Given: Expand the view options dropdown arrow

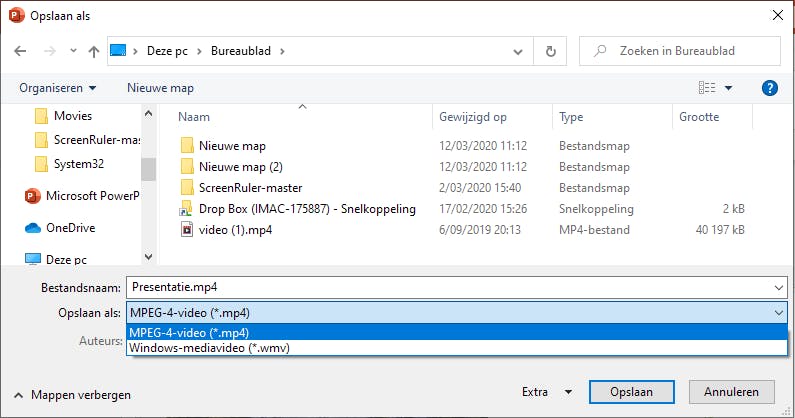Looking at the screenshot, I should 729,88.
